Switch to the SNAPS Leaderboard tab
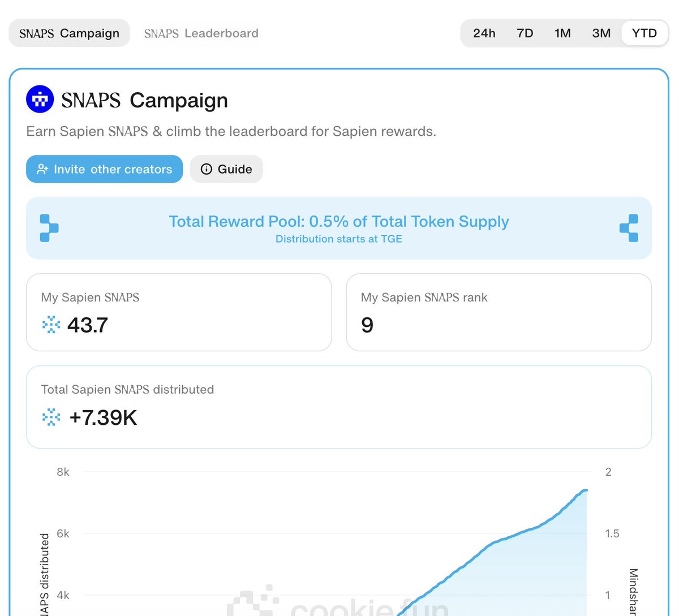This screenshot has height=616, width=679. coord(201,33)
